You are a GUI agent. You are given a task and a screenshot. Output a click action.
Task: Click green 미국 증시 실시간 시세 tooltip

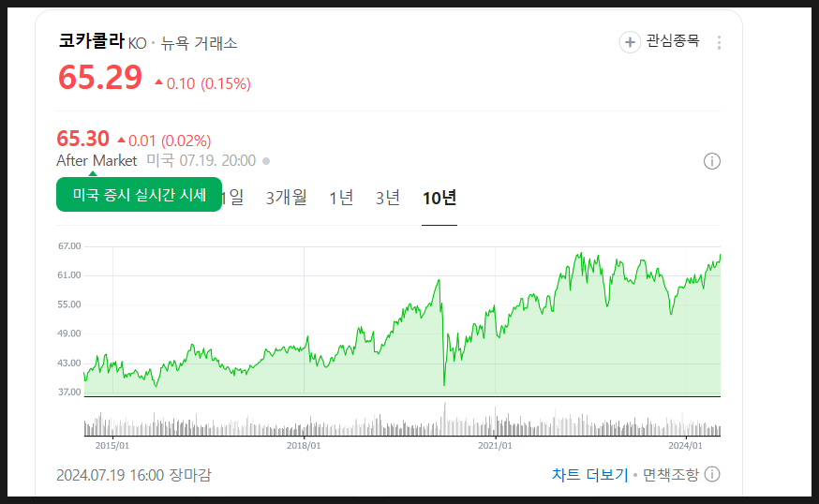coord(139,195)
